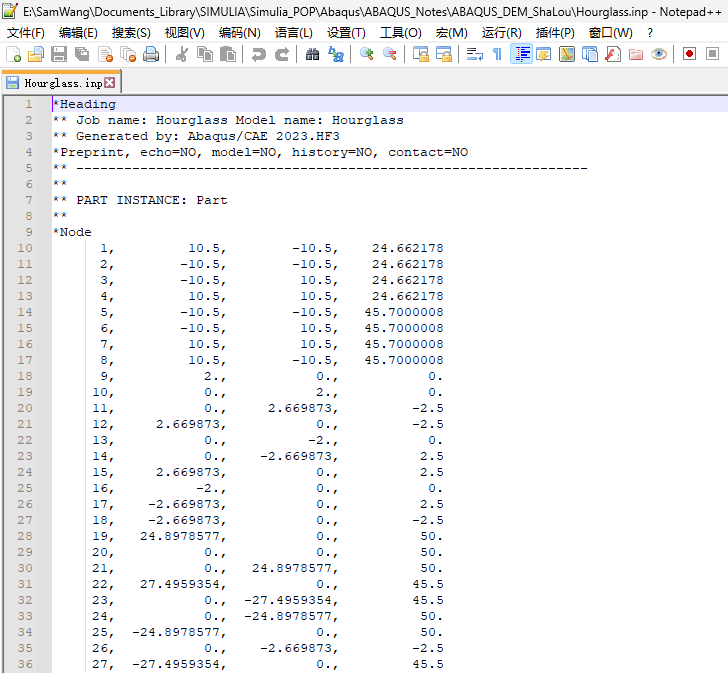Redo the last undone action
728x673 pixels.
(x=282, y=54)
